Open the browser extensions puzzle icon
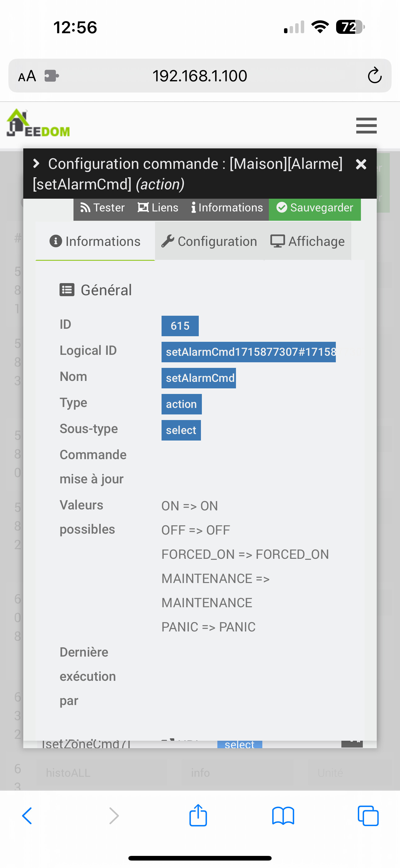 click(52, 76)
